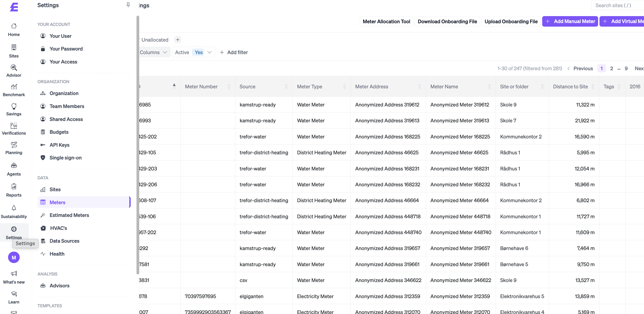Open Shared Access settings
644x314 pixels.
coord(84,119)
